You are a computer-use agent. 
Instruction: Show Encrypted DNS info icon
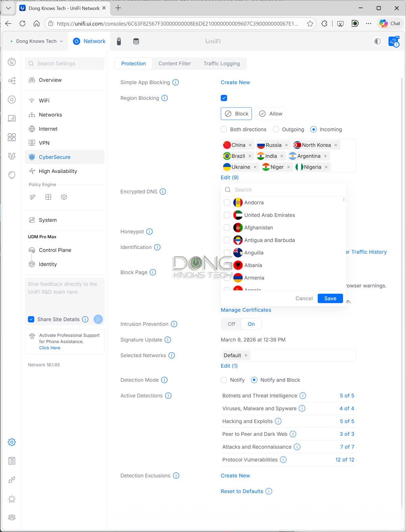(163, 192)
